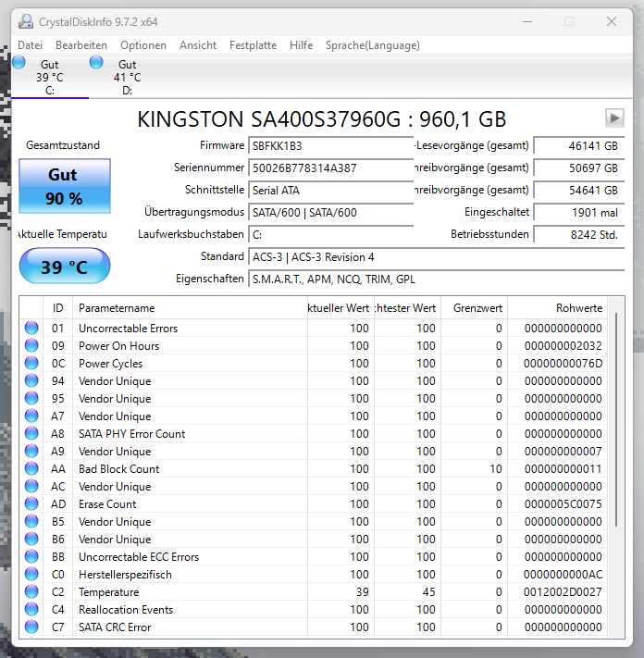Click status orb for SATA PHY Error Count

click(31, 433)
